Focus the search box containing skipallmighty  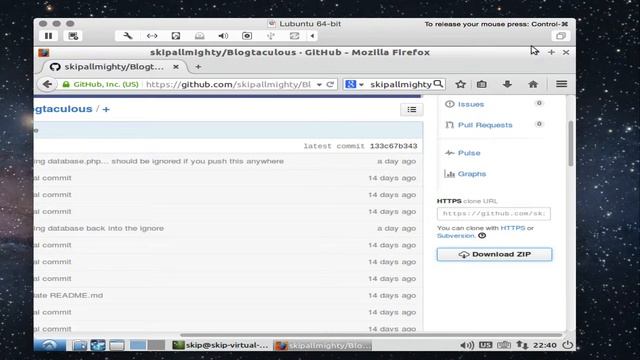(x=400, y=84)
